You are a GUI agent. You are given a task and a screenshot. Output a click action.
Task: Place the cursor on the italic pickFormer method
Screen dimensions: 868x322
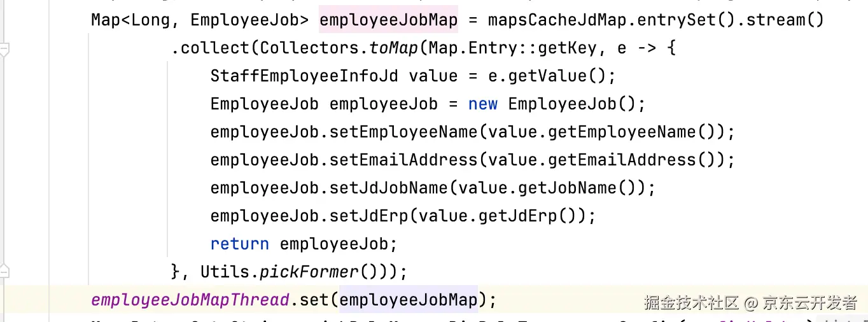pyautogui.click(x=309, y=272)
